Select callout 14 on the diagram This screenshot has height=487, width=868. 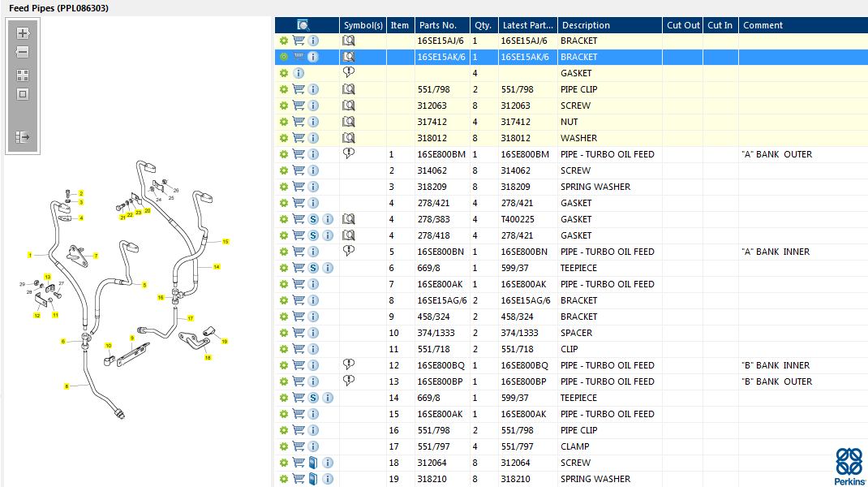(217, 267)
